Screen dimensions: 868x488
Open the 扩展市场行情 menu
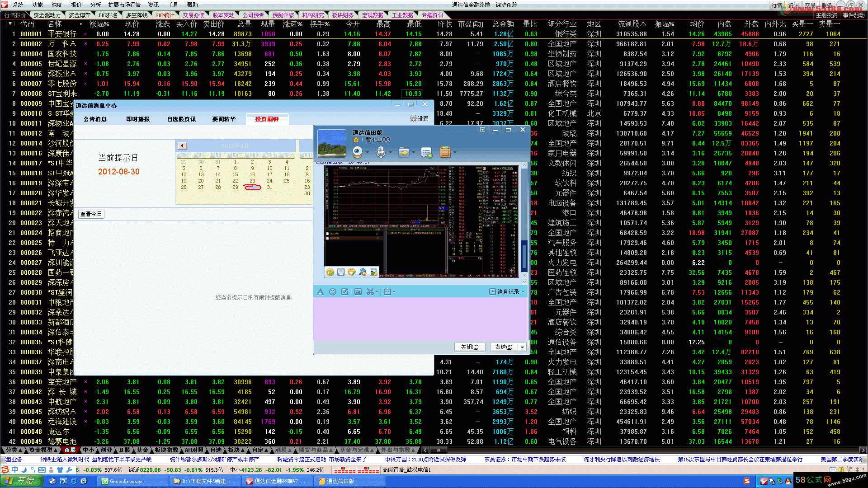click(x=124, y=5)
